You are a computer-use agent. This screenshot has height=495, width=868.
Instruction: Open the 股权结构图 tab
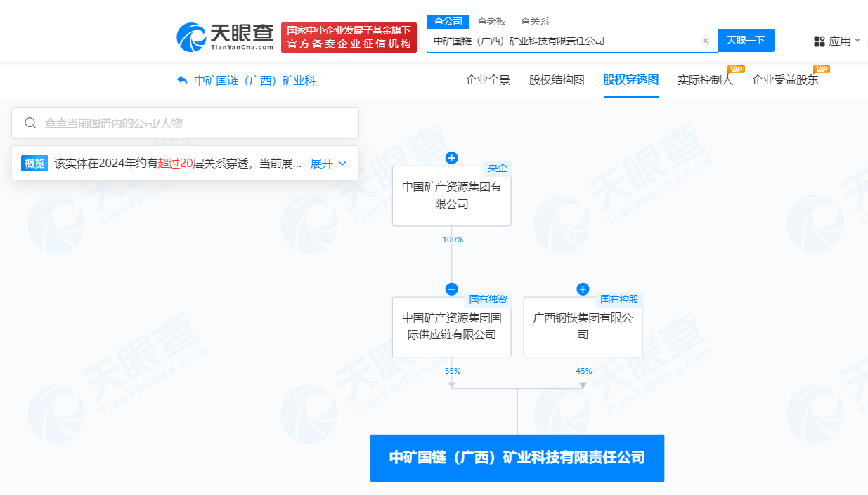pyautogui.click(x=557, y=80)
